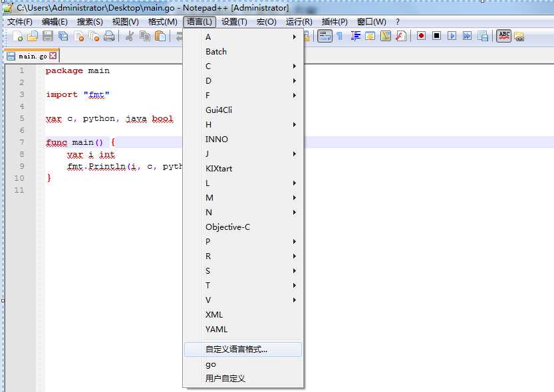Toggle the Word wrap toolbar button

coord(325,36)
